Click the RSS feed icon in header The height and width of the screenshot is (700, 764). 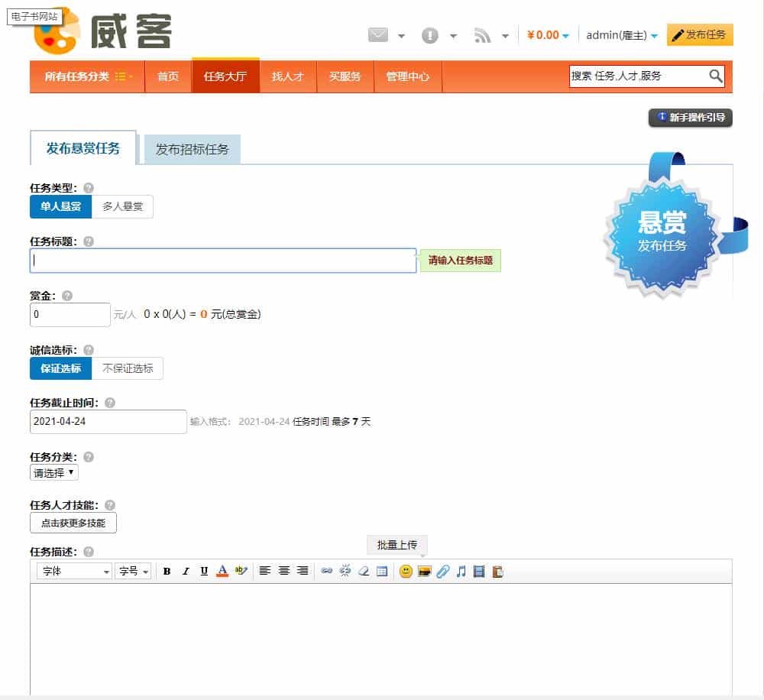[482, 36]
